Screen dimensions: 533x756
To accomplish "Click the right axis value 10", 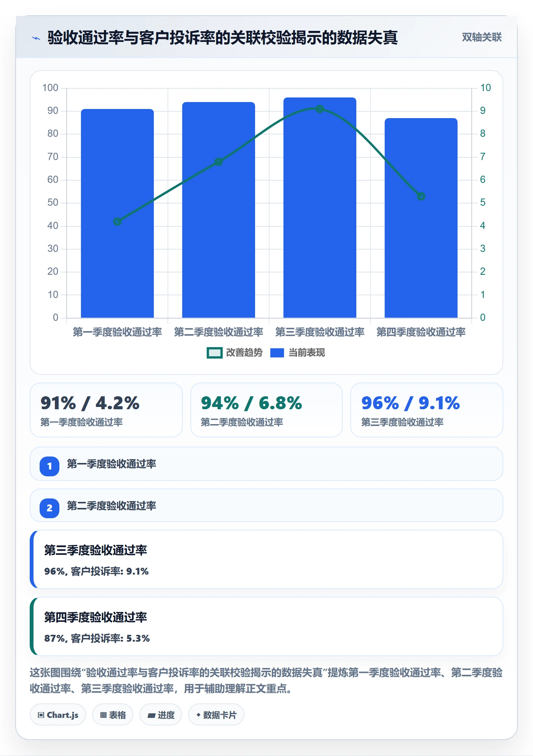I will pyautogui.click(x=485, y=88).
